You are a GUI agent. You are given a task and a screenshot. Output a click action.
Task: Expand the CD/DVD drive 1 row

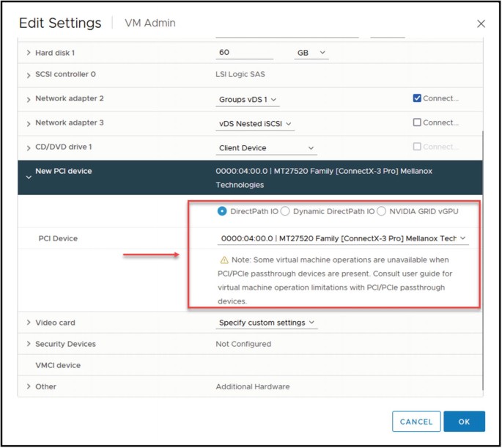[x=29, y=147]
